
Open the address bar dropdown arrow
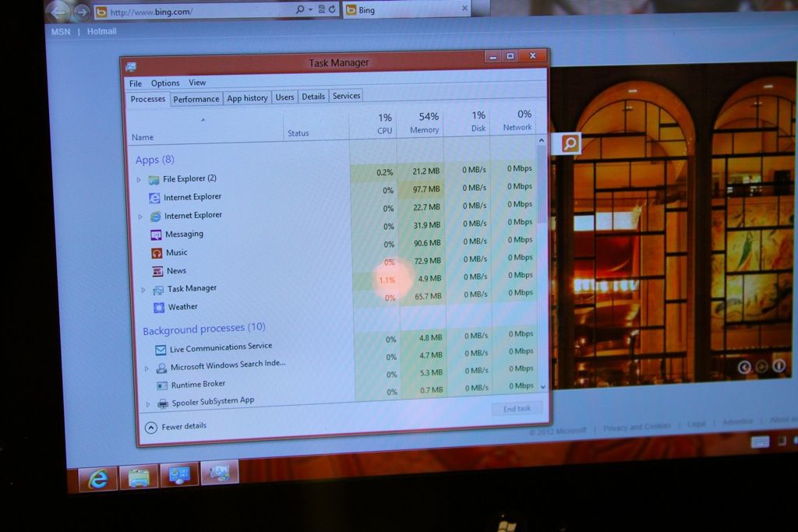[310, 9]
